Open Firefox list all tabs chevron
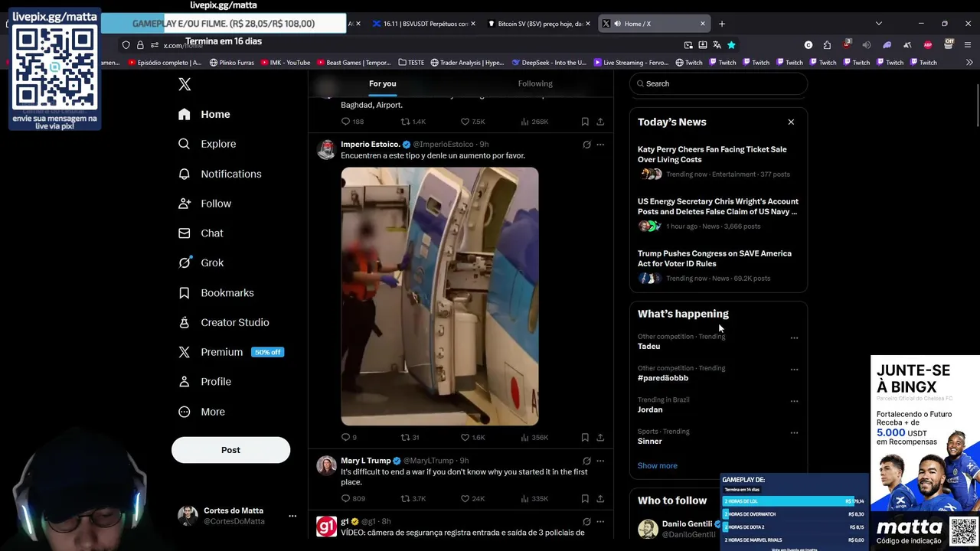The width and height of the screenshot is (980, 551). (x=878, y=24)
